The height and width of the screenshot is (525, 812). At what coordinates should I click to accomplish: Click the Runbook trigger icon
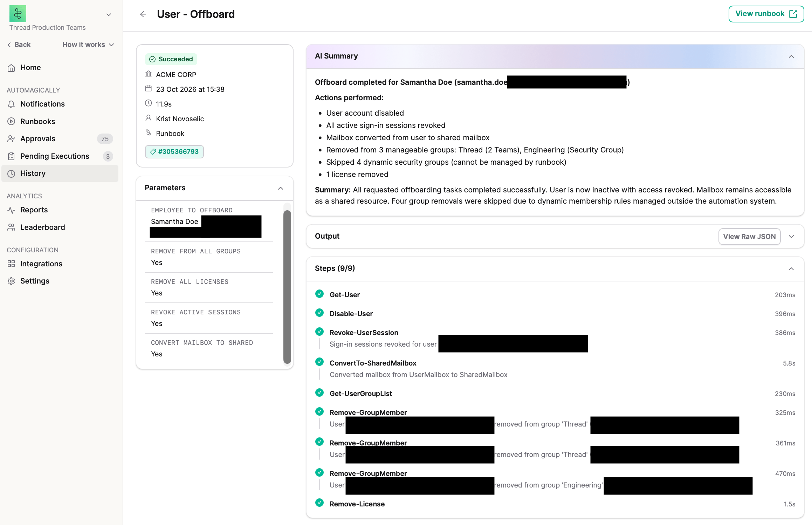point(149,133)
